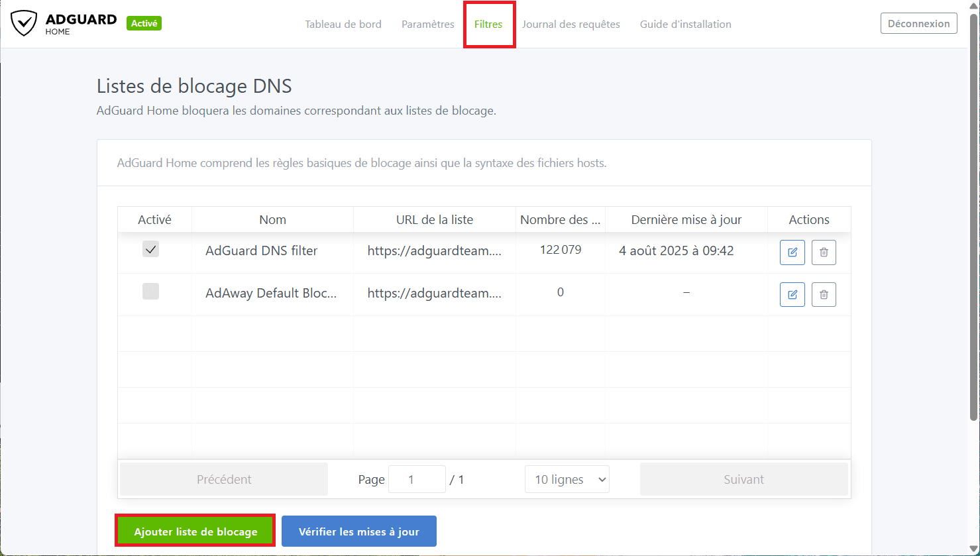Image resolution: width=980 pixels, height=556 pixels.
Task: Click the '4 août 2025 à 09:42' cell
Action: coord(677,250)
